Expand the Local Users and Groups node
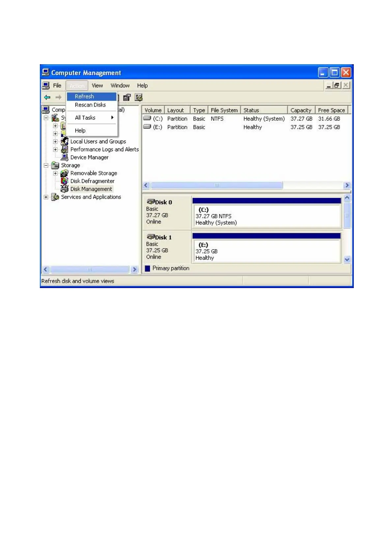The image size is (392, 555). tap(55, 142)
